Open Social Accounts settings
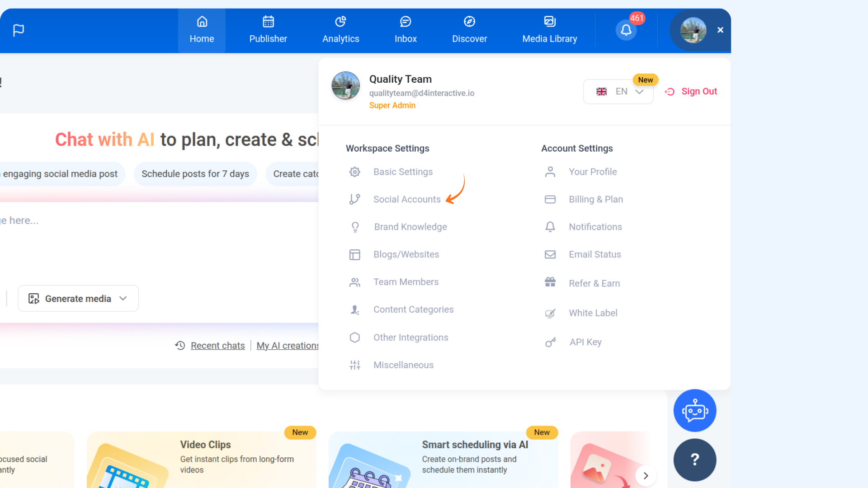The image size is (868, 488). coord(406,200)
